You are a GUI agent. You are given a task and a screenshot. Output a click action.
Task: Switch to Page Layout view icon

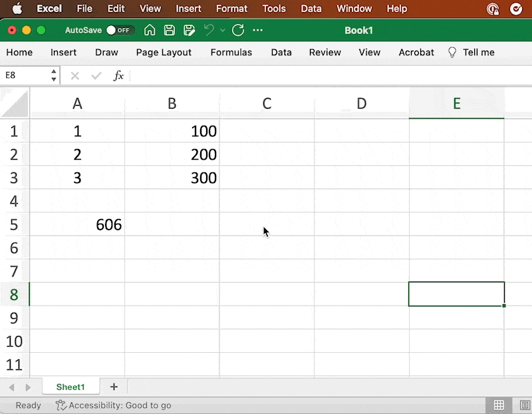[525, 405]
